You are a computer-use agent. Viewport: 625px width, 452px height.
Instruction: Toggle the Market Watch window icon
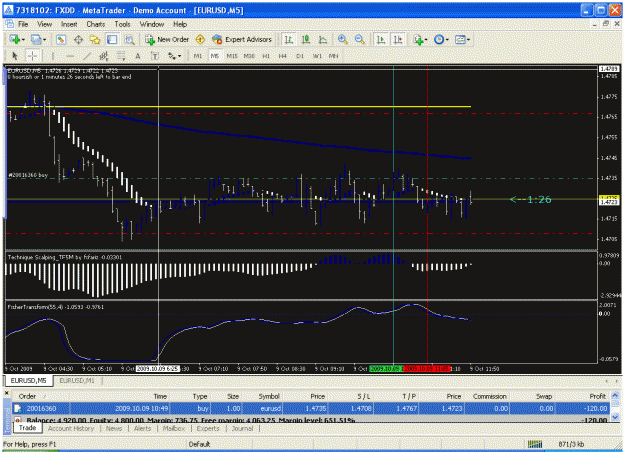[x=61, y=39]
